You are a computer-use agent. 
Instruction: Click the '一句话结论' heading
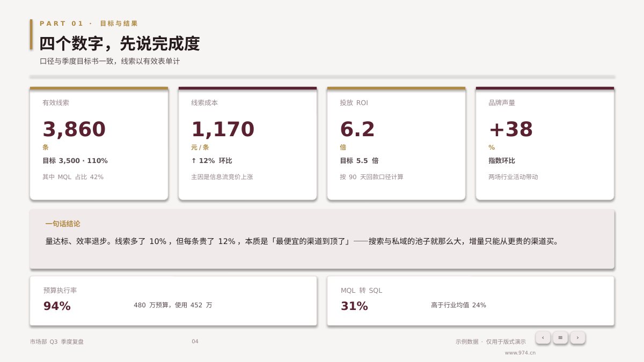(x=63, y=224)
